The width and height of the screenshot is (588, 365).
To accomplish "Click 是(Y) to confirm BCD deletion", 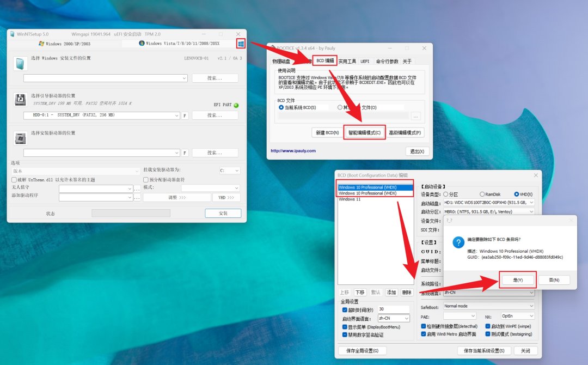I will [518, 280].
